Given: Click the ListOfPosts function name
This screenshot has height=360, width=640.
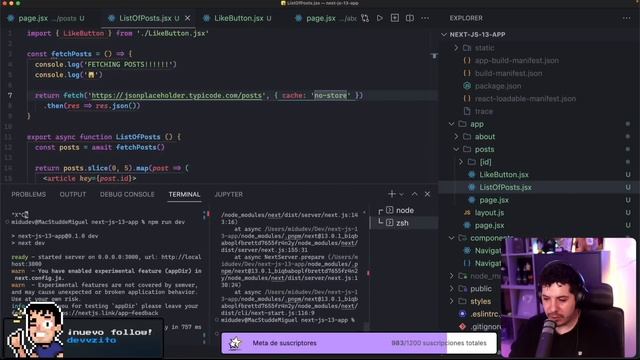Looking at the screenshot, I should pyautogui.click(x=138, y=137).
